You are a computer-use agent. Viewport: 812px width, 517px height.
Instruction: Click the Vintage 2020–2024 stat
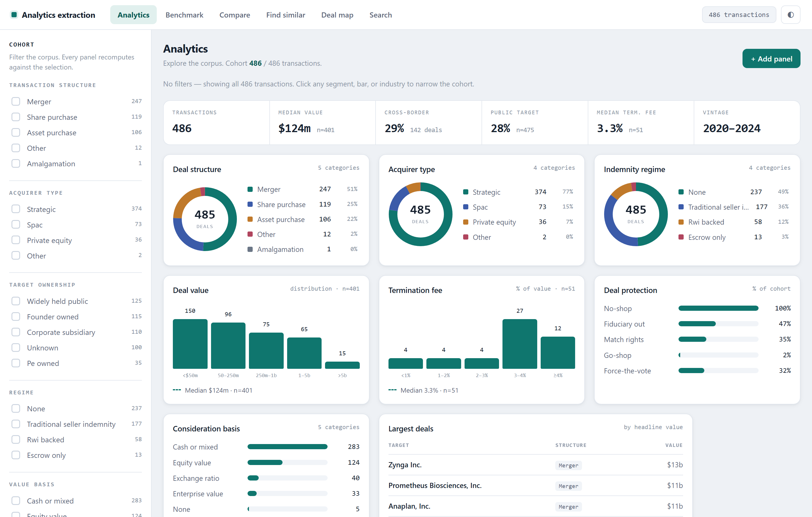(x=747, y=122)
